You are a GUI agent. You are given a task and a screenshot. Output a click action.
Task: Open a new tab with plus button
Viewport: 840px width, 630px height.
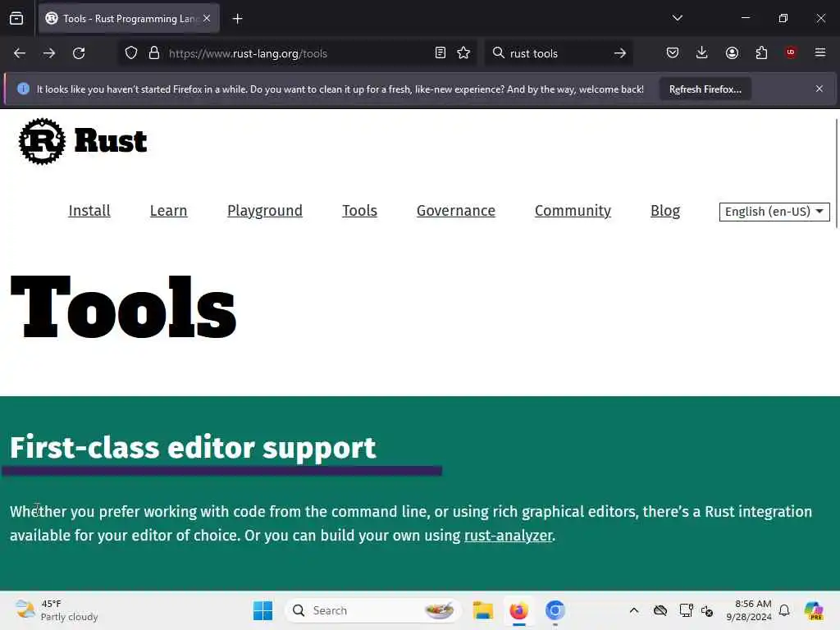point(237,19)
